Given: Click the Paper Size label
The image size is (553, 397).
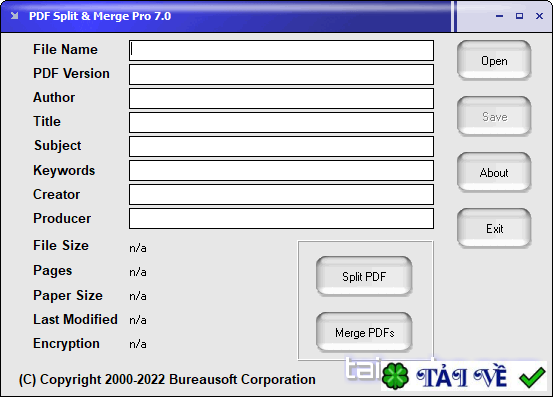Looking at the screenshot, I should [68, 296].
